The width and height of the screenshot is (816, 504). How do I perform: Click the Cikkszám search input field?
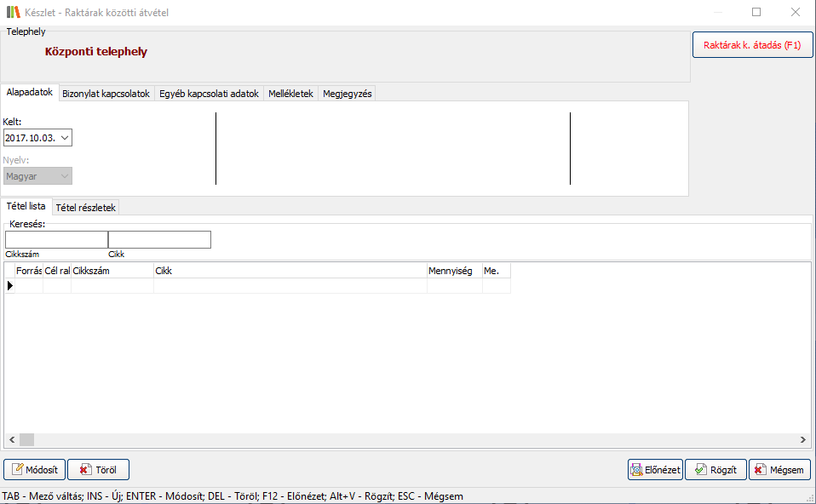pos(56,239)
